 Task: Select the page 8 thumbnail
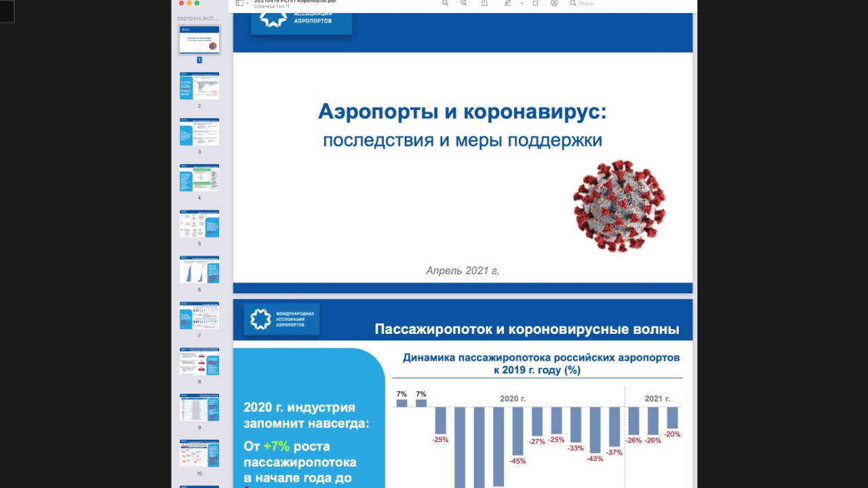[199, 362]
